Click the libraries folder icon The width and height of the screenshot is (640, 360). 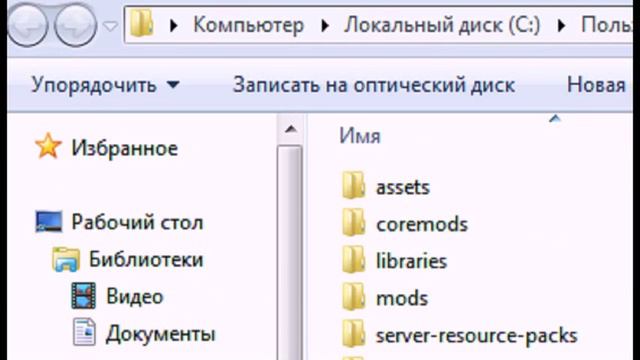point(353,260)
